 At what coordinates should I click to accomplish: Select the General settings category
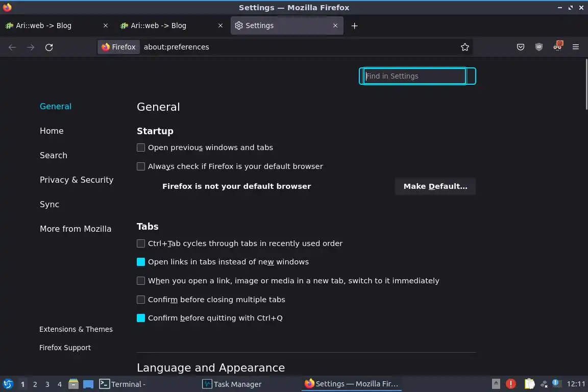(56, 106)
